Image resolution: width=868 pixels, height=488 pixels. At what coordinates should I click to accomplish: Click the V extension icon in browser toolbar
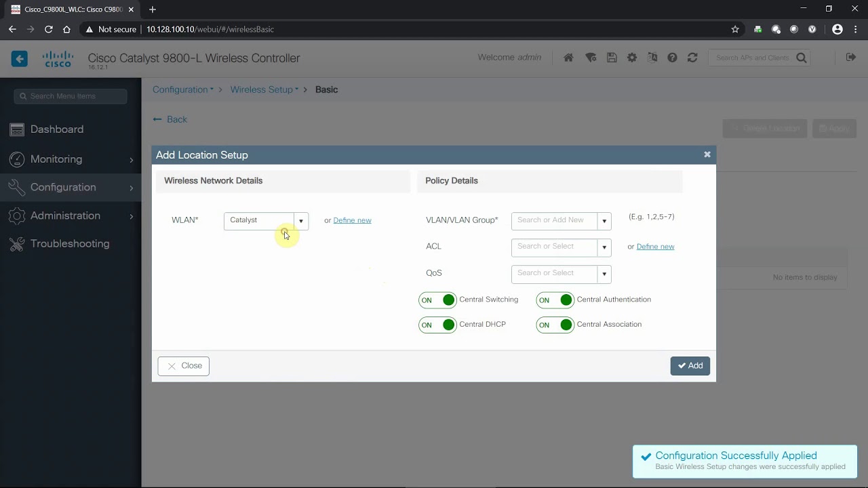(x=812, y=29)
